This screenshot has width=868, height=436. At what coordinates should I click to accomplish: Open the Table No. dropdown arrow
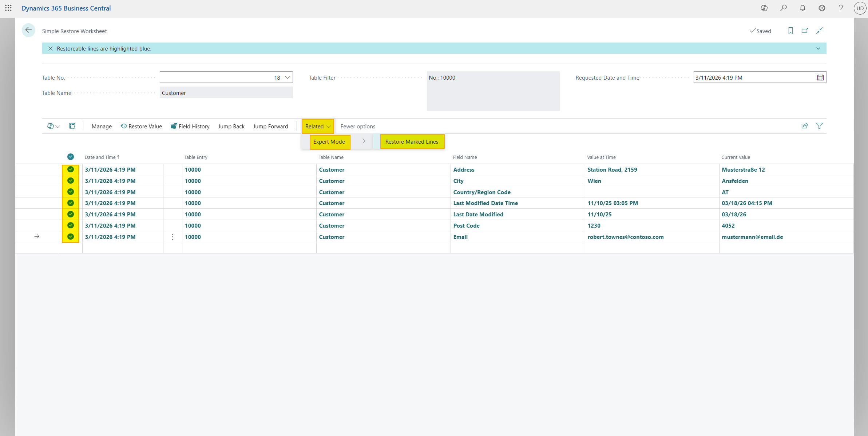(x=287, y=77)
